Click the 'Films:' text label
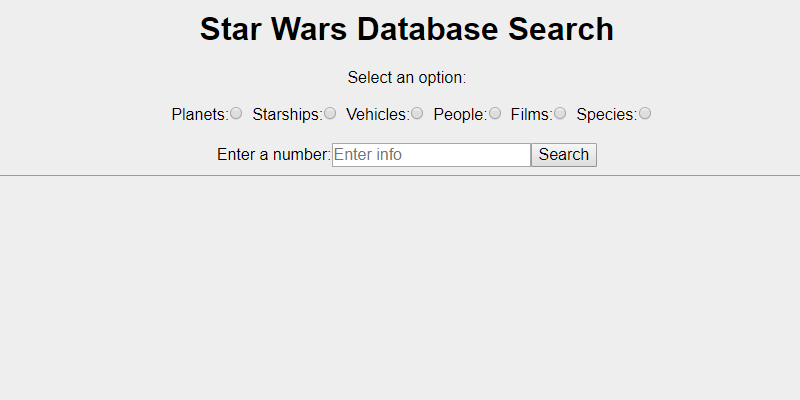Viewport: 800px width, 400px height. [x=532, y=115]
